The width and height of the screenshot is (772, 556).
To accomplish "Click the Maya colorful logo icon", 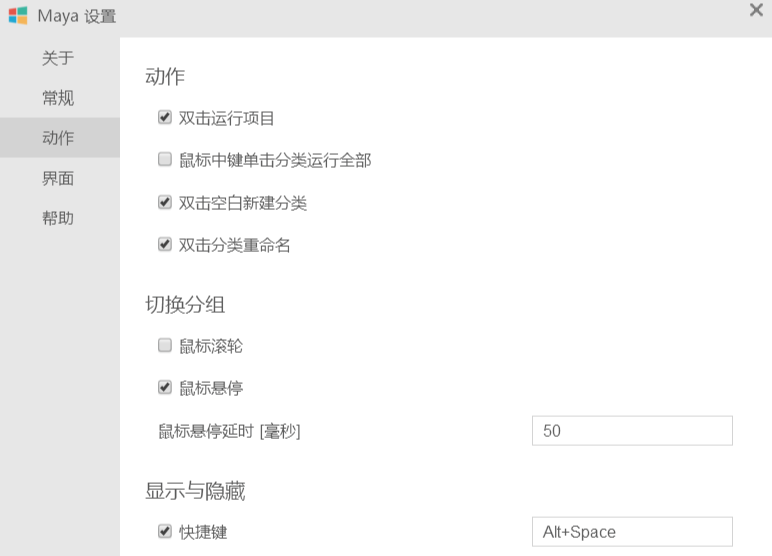I will [x=18, y=16].
